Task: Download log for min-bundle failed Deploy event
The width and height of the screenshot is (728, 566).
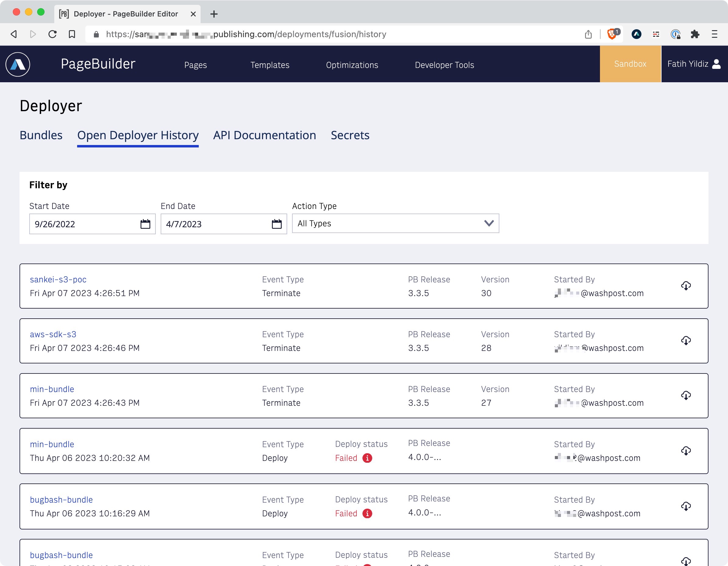Action: tap(686, 451)
